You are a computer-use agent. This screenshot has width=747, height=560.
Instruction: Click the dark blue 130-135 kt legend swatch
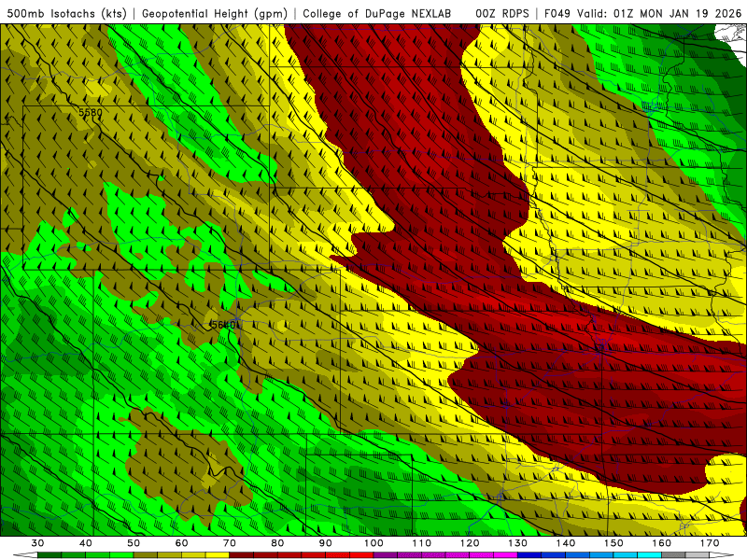(529, 554)
